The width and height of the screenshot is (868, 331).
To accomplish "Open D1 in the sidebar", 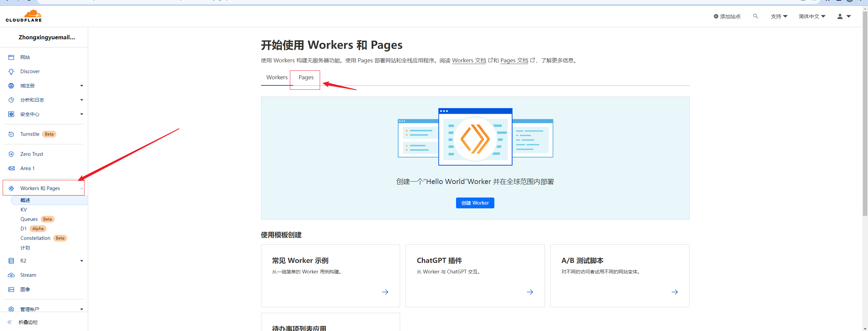I will click(x=23, y=229).
